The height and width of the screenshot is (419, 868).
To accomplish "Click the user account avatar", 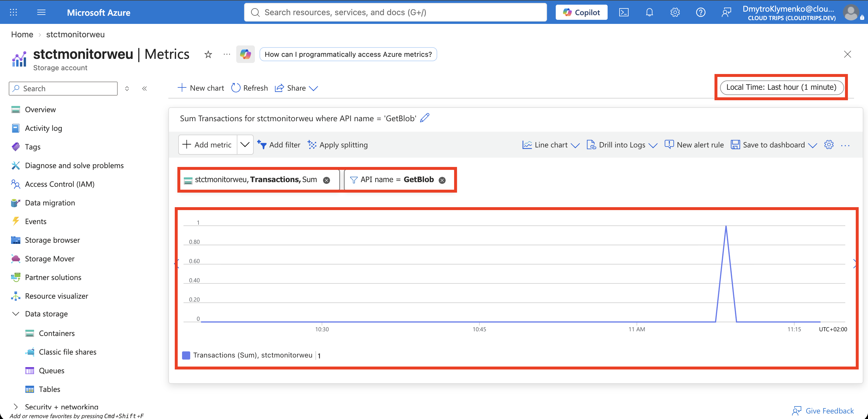I will pos(851,13).
